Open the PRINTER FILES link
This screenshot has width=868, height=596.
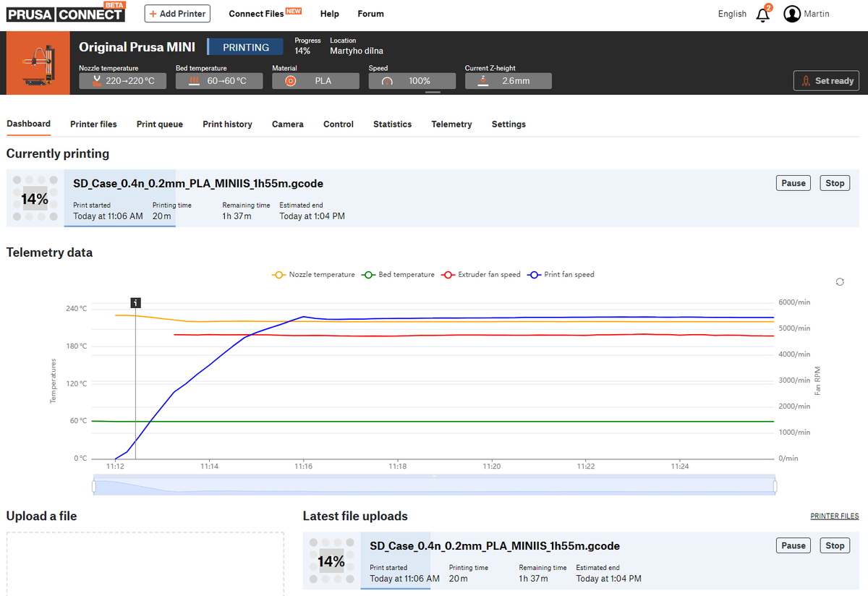pyautogui.click(x=835, y=516)
